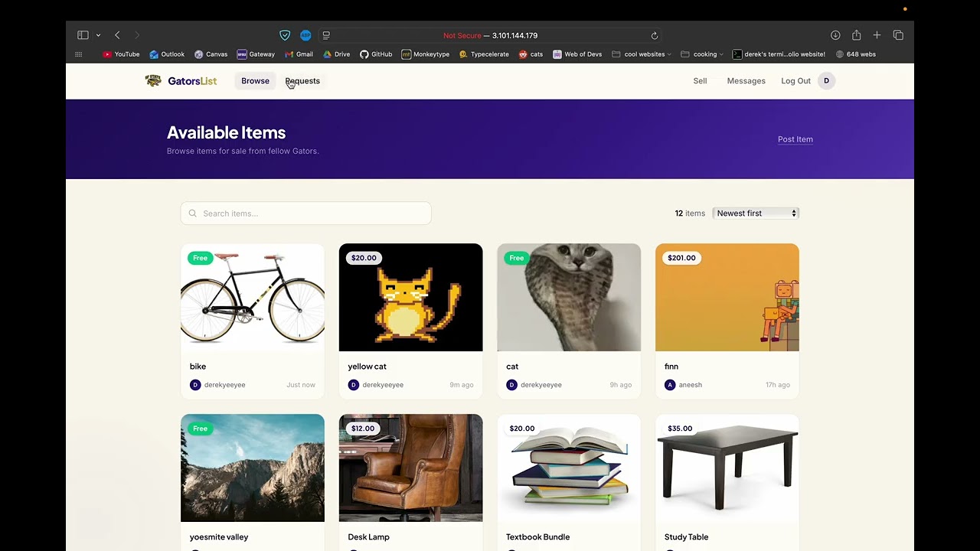
Task: Open the Monkeytype bookmark
Action: [426, 54]
